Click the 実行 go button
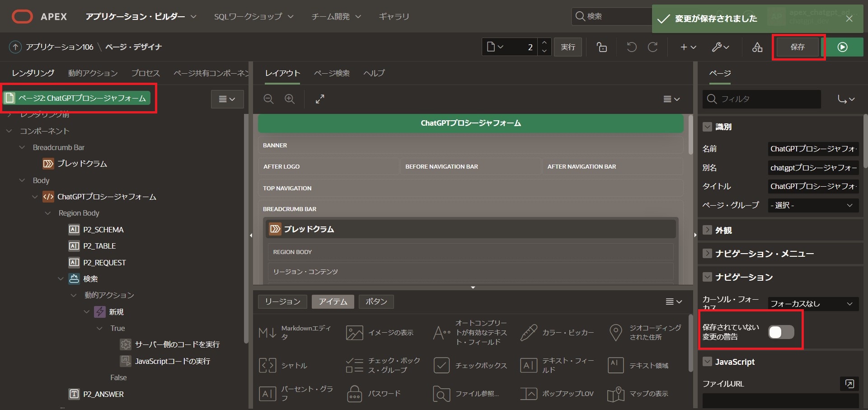Screen dimensions: 868x410 [568, 47]
